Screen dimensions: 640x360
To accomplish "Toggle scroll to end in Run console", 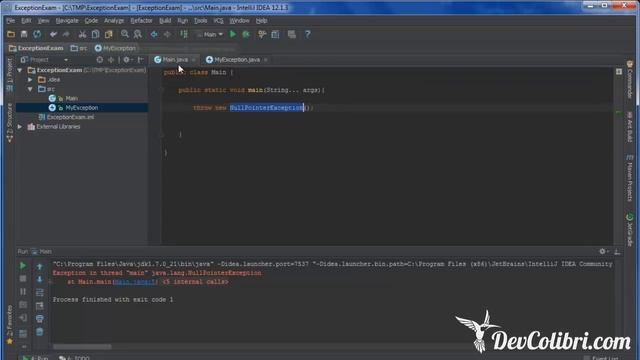I will pyautogui.click(x=40, y=306).
